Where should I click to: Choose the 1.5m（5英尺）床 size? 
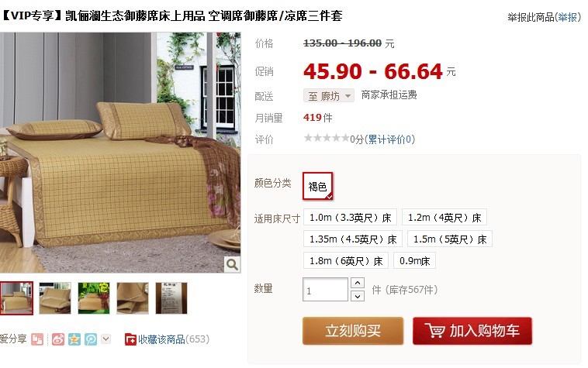pos(450,239)
